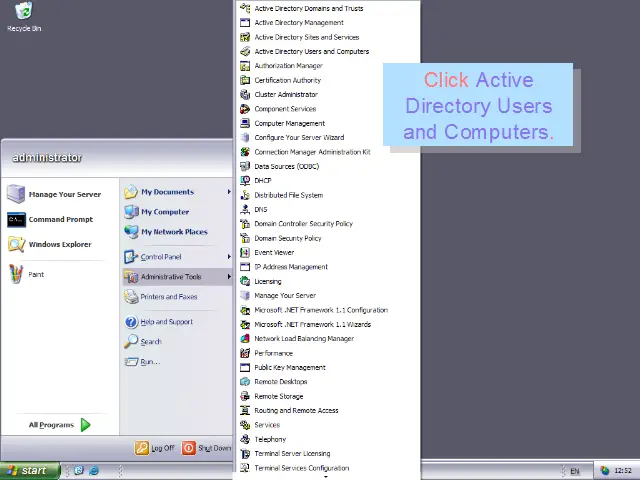Expand the My Documents submenu arrow
This screenshot has width=640, height=480.
click(x=229, y=192)
